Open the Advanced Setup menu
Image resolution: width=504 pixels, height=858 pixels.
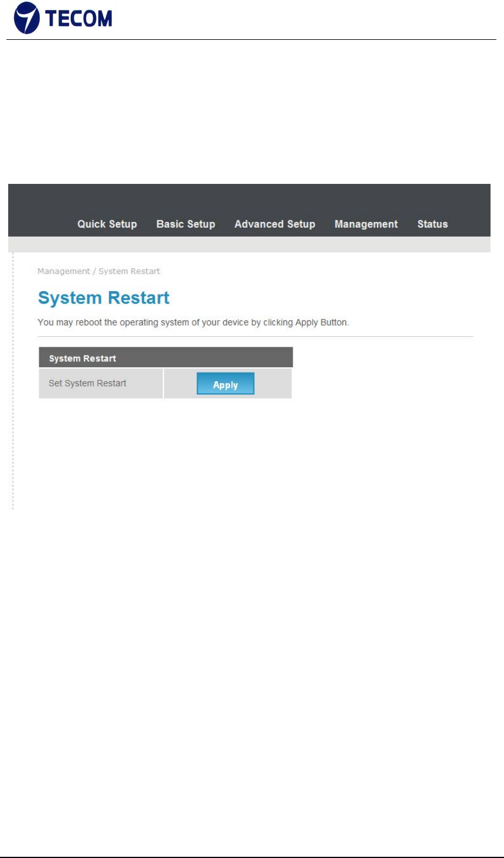coord(275,224)
